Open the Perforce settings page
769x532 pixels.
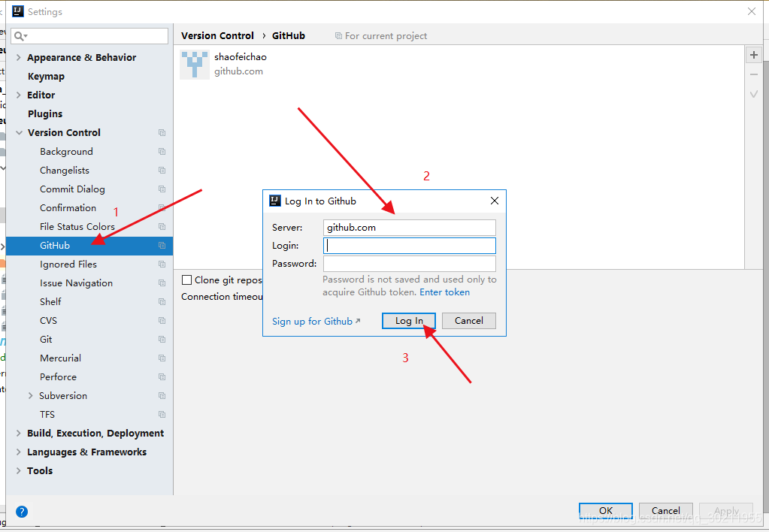(x=58, y=377)
